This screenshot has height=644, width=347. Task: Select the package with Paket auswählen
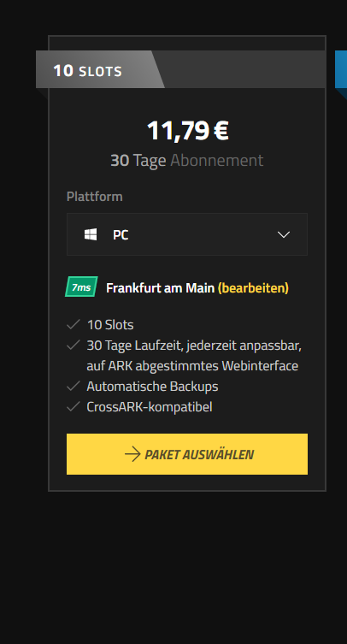click(187, 454)
